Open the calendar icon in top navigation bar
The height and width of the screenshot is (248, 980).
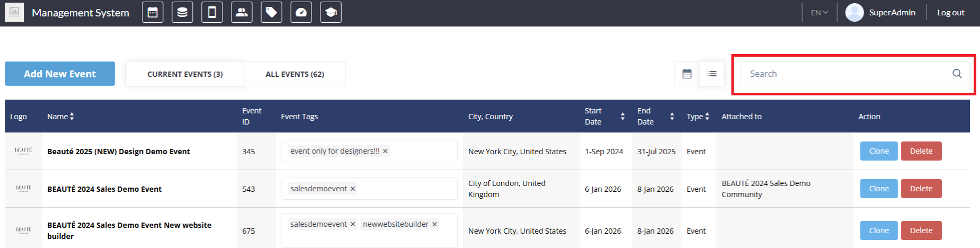pyautogui.click(x=153, y=13)
